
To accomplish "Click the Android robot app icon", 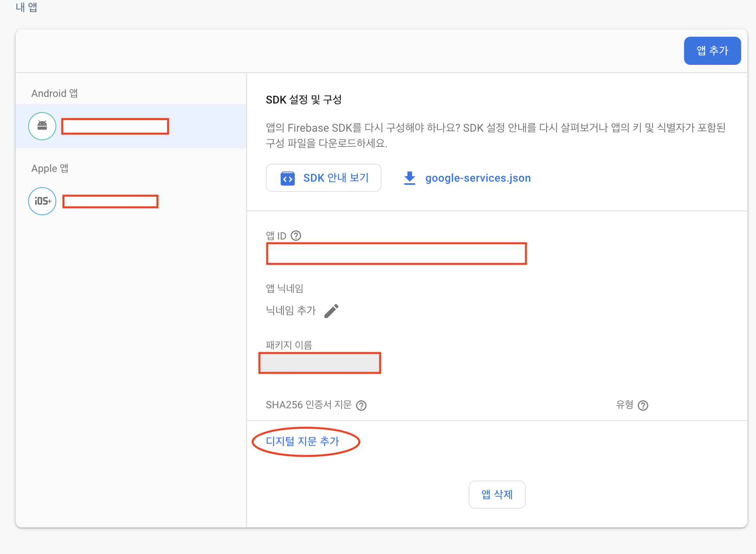I will (x=42, y=126).
